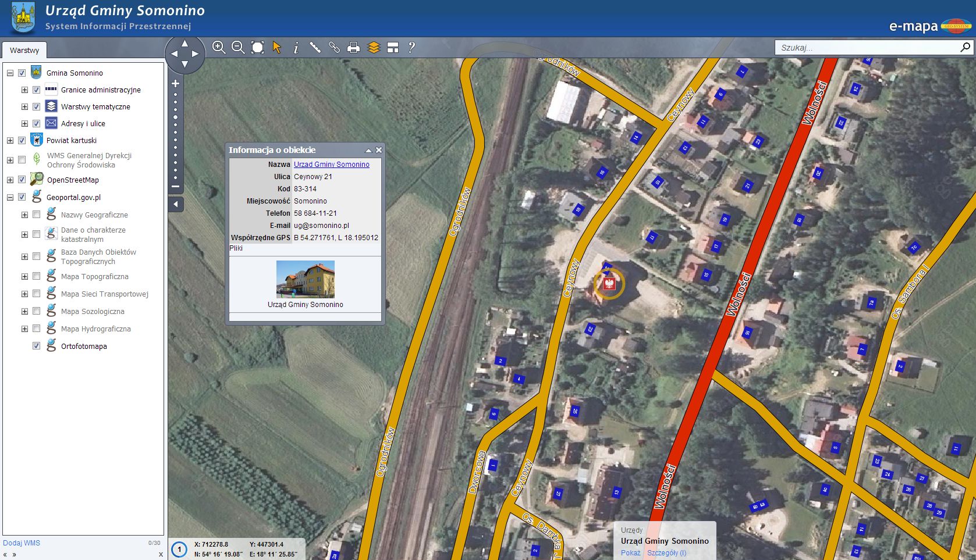Viewport: 976px width, 560px height.
Task: Enable WMS Generalnej Dyrekcji Ochrony Środowiska
Action: (x=22, y=160)
